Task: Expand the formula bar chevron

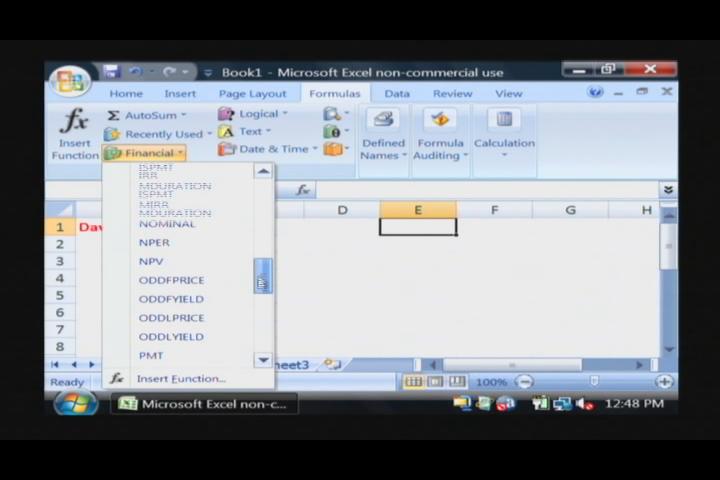Action: (668, 190)
